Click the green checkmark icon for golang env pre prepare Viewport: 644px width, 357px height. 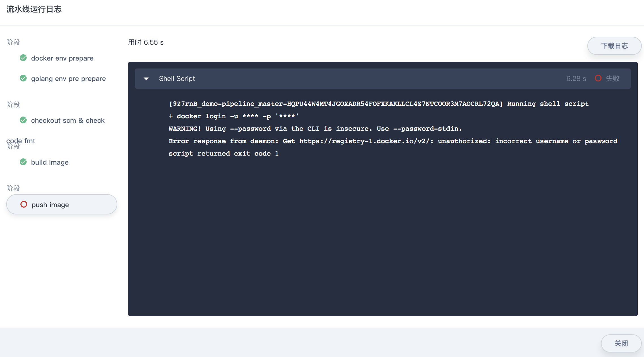click(23, 78)
